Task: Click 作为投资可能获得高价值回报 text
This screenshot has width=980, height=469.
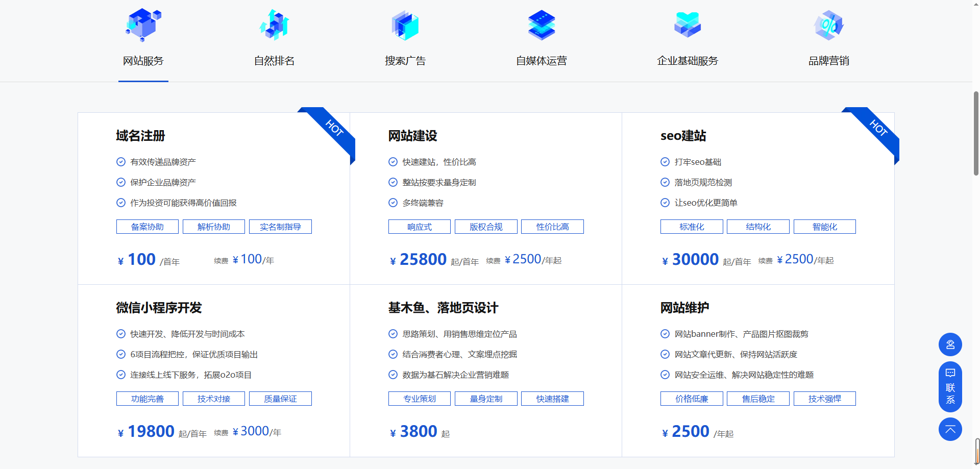Action: point(183,203)
